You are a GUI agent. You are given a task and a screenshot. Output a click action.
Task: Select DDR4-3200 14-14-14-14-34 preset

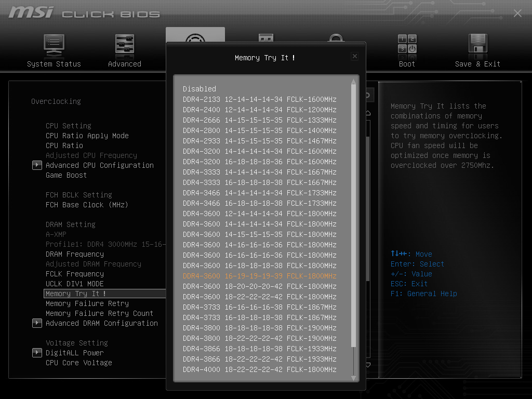tap(260, 151)
